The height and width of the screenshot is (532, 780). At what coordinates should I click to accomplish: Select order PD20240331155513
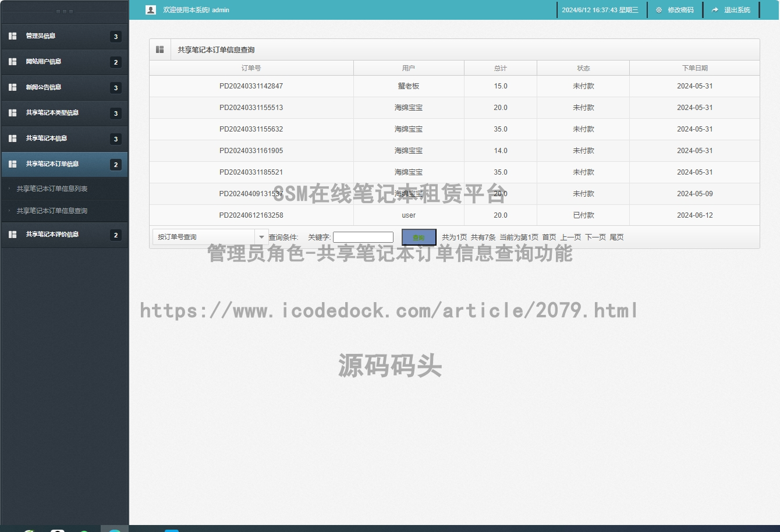[251, 108]
